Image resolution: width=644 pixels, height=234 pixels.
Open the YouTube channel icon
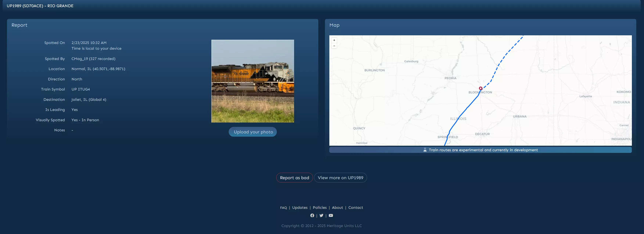(x=331, y=215)
